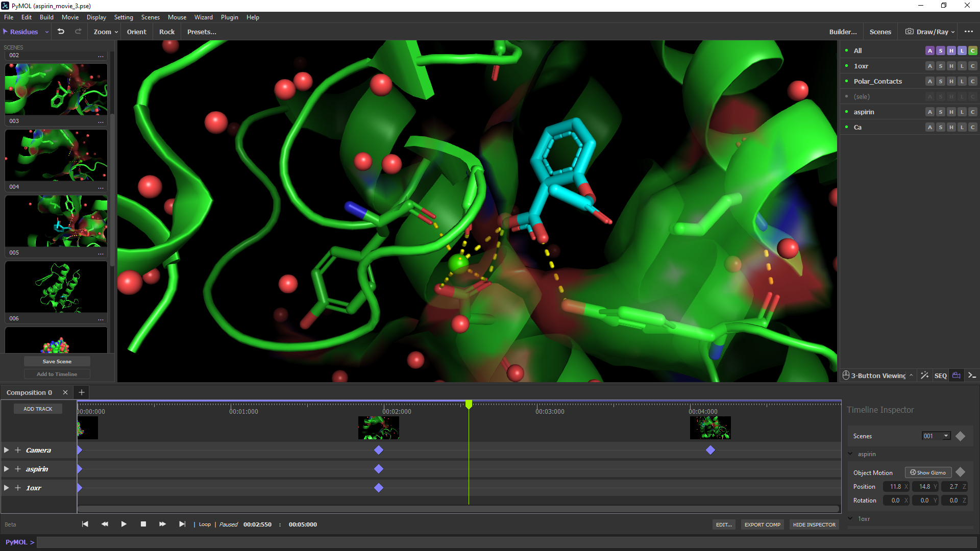Click the Orient view icon

(135, 32)
